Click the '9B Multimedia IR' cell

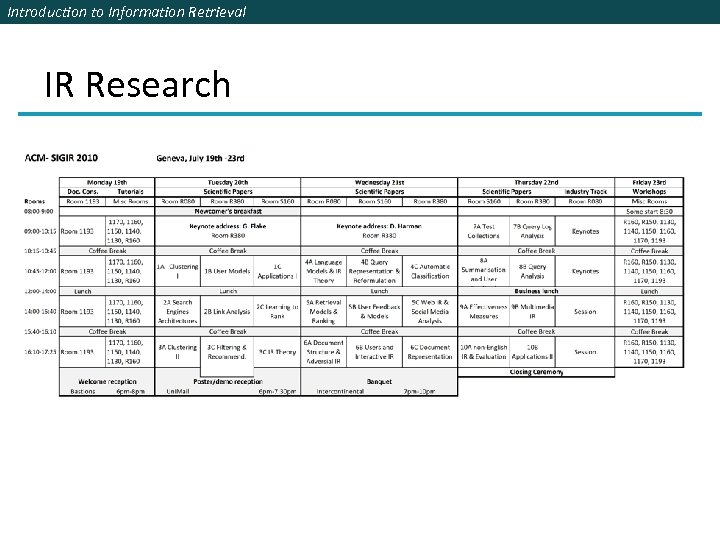(532, 311)
